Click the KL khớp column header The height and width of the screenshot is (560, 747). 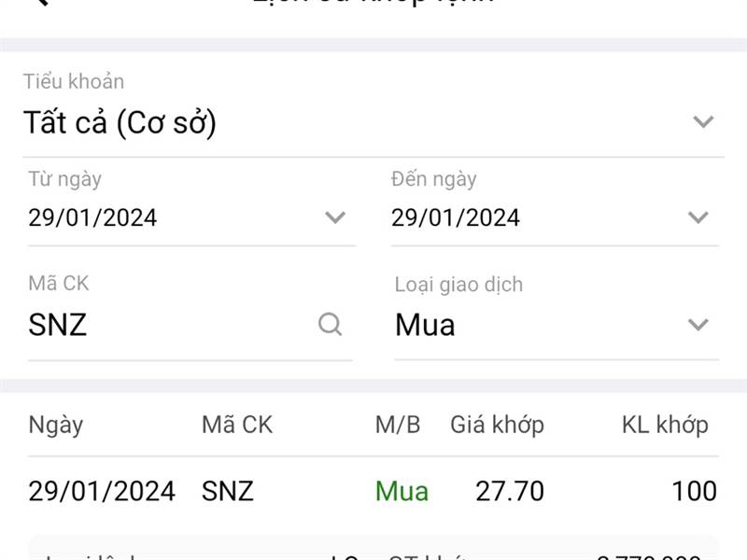(667, 425)
